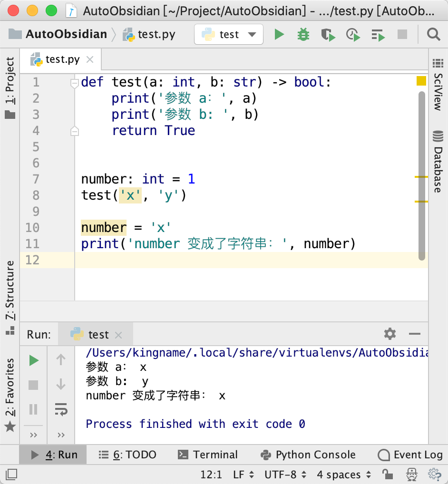Click 'Process finished with exit code 0' text
The height and width of the screenshot is (484, 448).
(195, 424)
